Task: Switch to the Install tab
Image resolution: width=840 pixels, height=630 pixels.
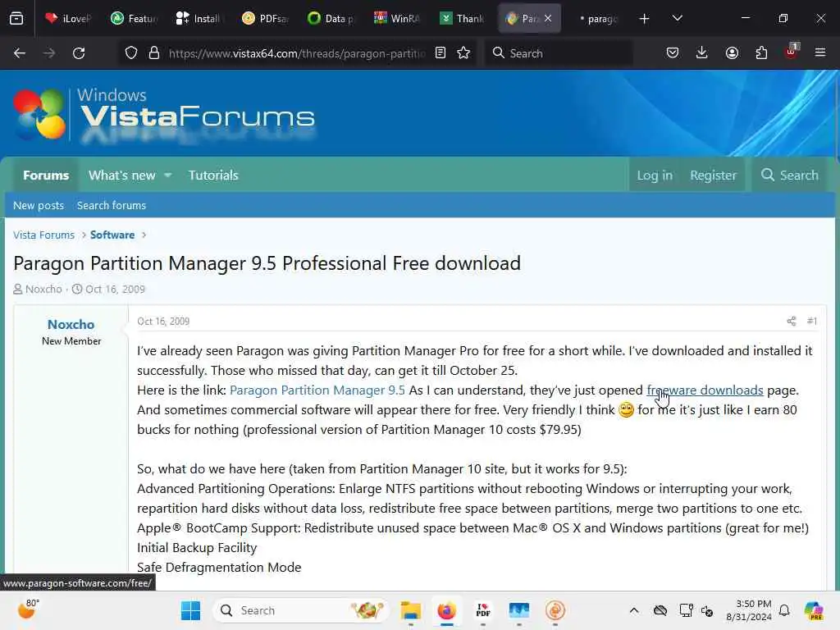Action: coord(199,18)
